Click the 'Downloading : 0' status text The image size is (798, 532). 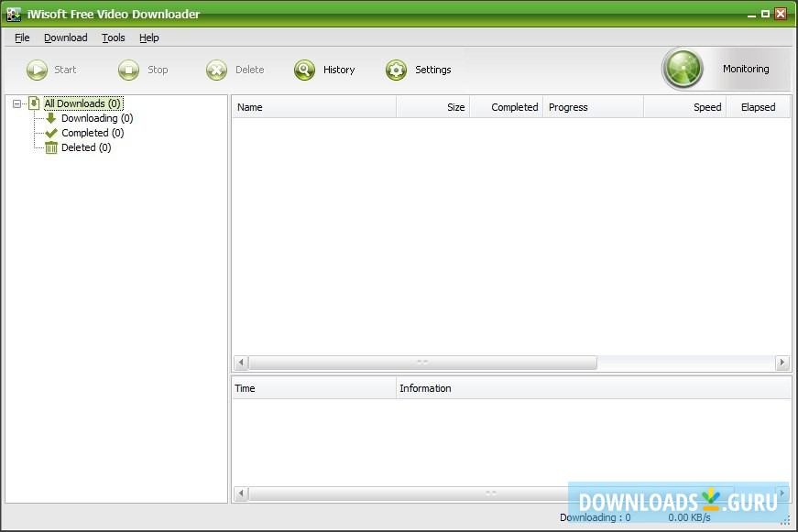click(595, 517)
